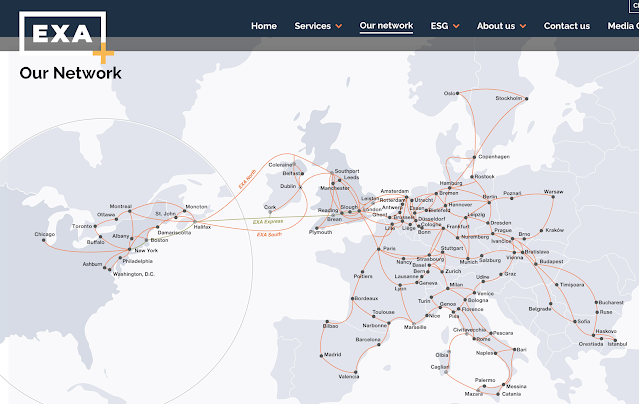Screen dimensions: 639x404
Task: Click the Our Network page heading
Action: (71, 73)
